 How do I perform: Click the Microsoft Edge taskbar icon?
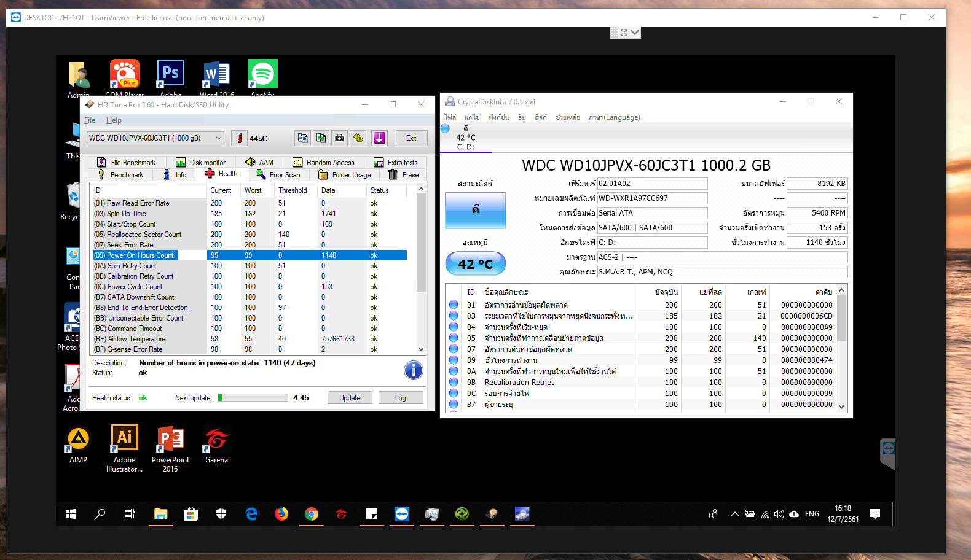[251, 514]
